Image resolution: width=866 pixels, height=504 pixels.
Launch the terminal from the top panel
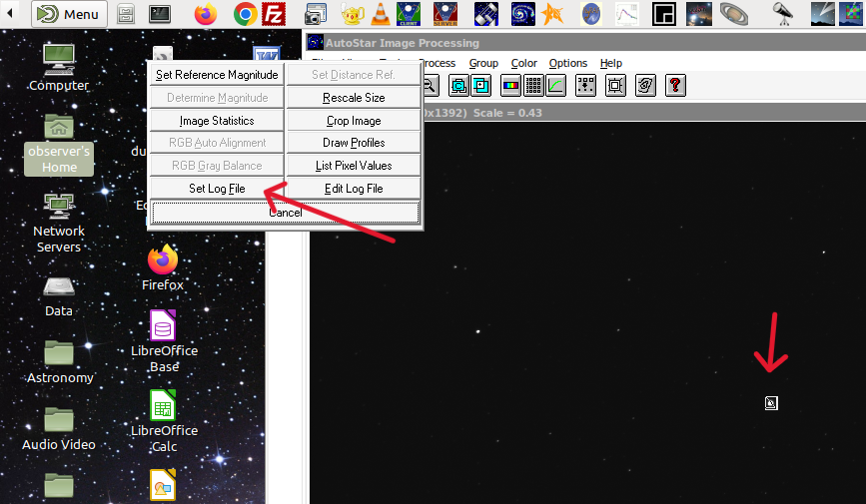tap(160, 14)
